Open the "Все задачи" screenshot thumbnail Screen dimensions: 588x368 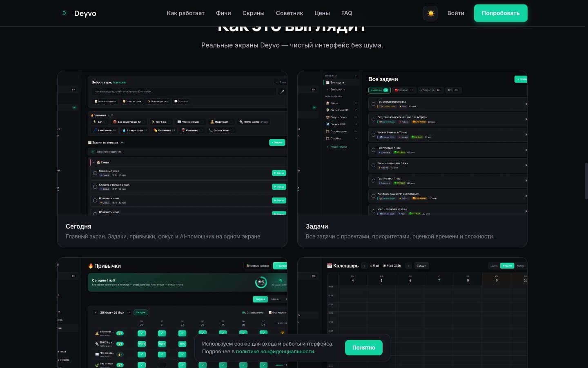tap(412, 143)
